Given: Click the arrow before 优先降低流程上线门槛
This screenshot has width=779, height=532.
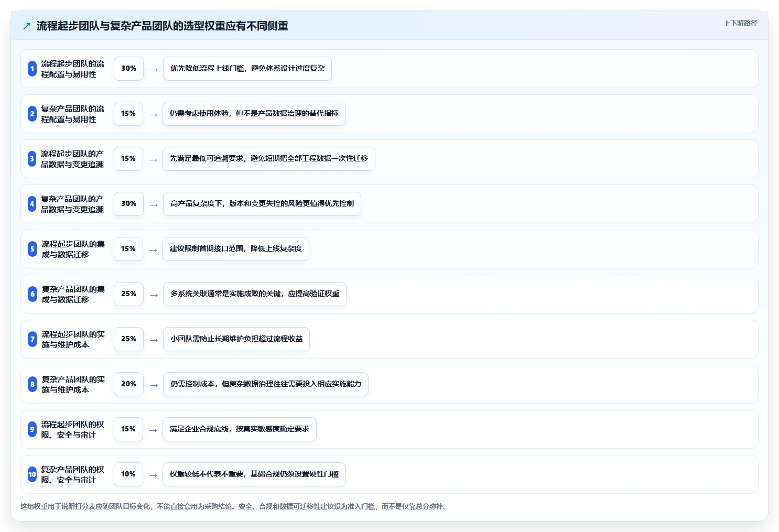Looking at the screenshot, I should tap(154, 69).
